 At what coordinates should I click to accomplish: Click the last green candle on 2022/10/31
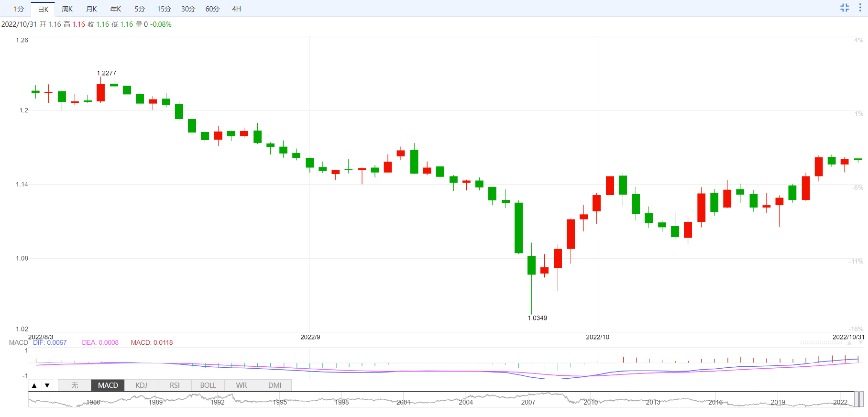[858, 160]
